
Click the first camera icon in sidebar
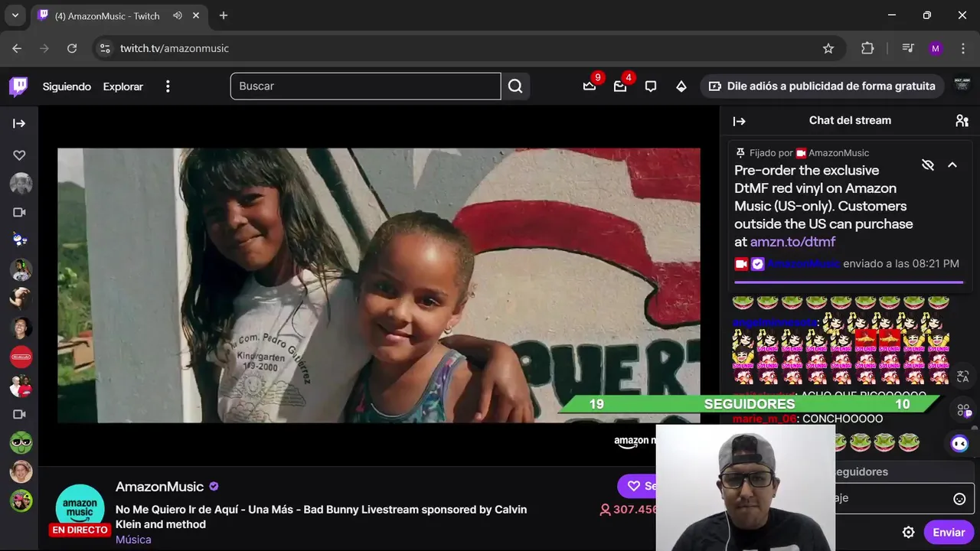coord(19,212)
